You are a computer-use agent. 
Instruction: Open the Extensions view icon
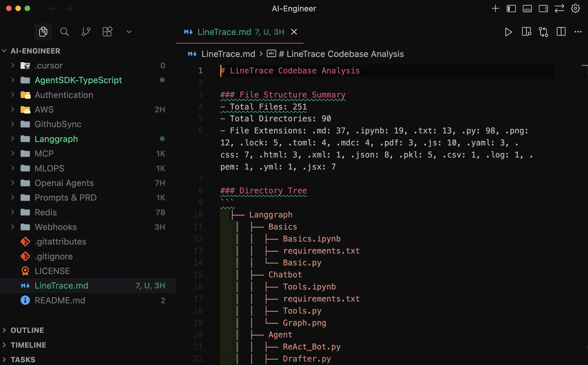[107, 32]
